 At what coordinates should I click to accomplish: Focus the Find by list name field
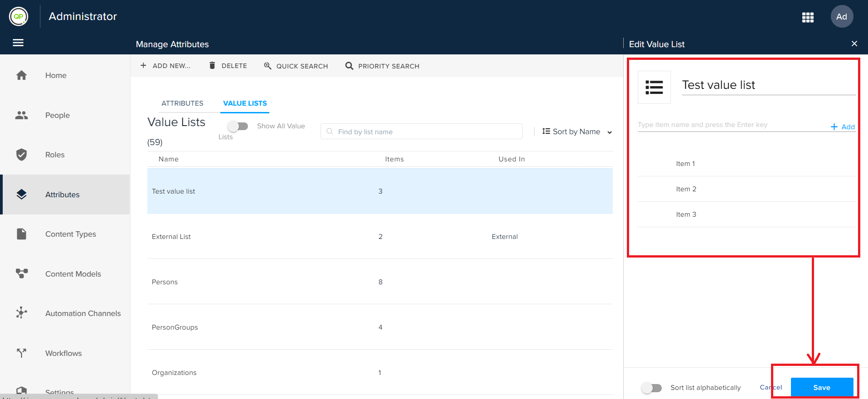tap(422, 131)
